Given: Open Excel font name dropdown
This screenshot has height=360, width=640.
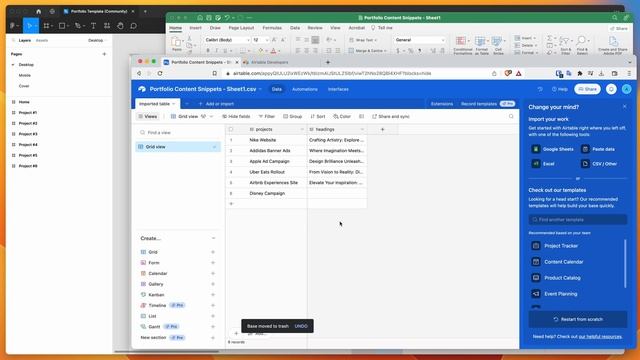Looking at the screenshot, I should pyautogui.click(x=247, y=40).
